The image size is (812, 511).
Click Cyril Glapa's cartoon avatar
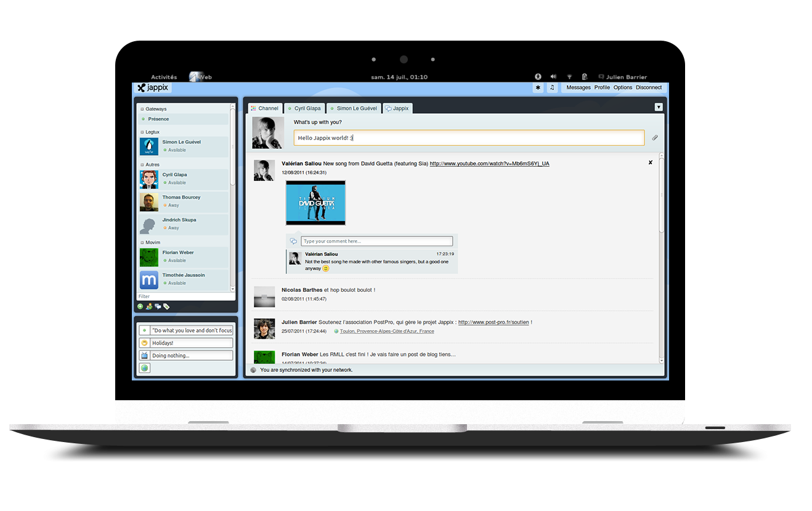149,179
